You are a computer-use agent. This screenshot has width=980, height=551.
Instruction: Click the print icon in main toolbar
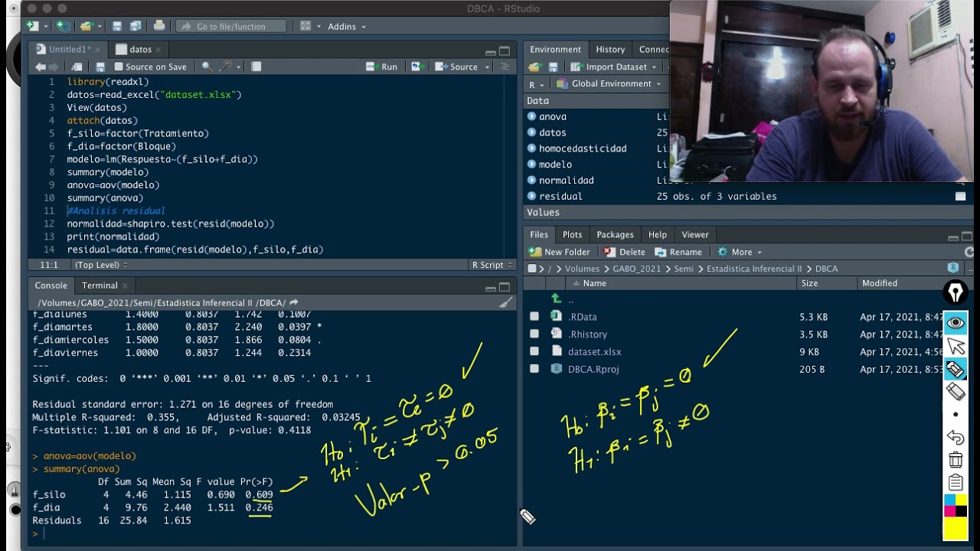(159, 26)
